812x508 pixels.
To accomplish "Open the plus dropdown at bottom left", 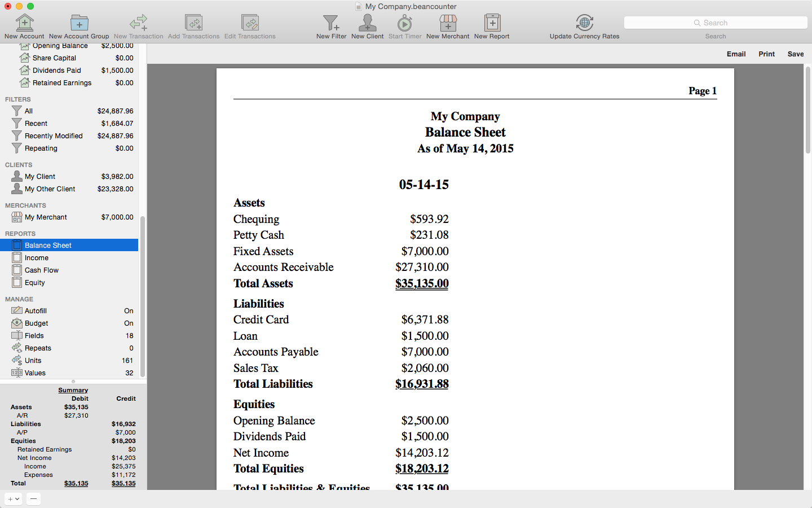I will point(13,499).
